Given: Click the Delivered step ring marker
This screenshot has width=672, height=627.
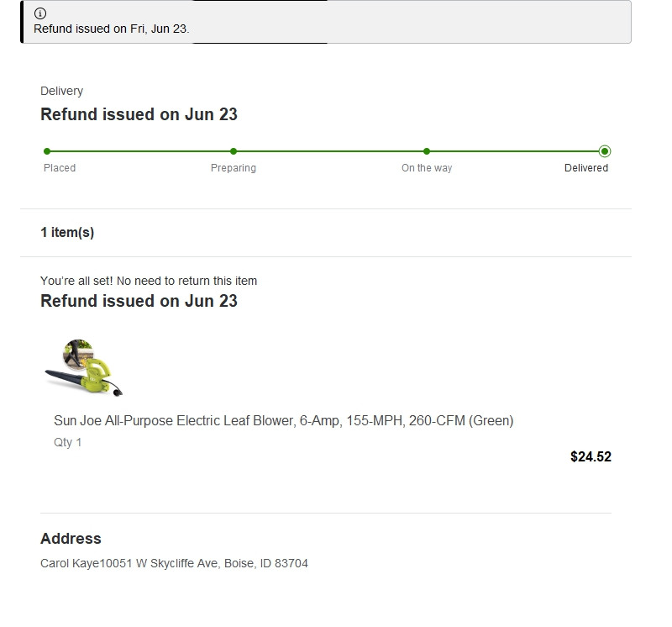Looking at the screenshot, I should click(605, 151).
